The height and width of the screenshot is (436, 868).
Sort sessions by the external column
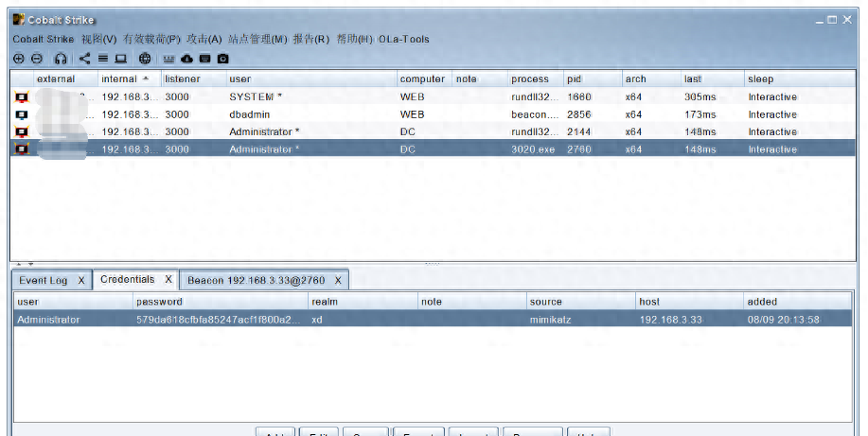(66, 79)
